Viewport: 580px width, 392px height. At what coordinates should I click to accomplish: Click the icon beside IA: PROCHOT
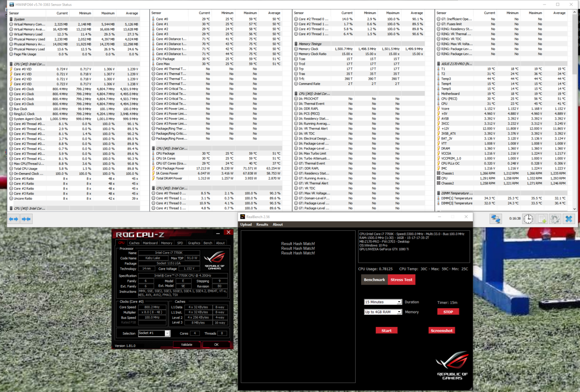[x=296, y=99]
